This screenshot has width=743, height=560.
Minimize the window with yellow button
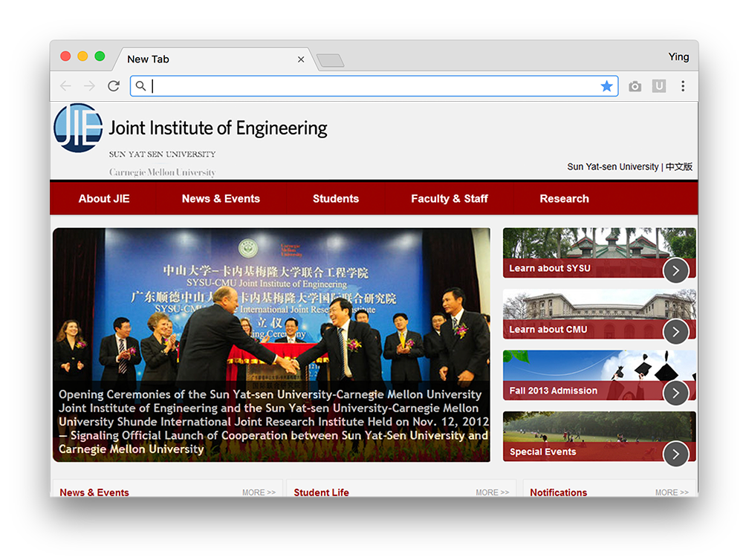pos(82,56)
